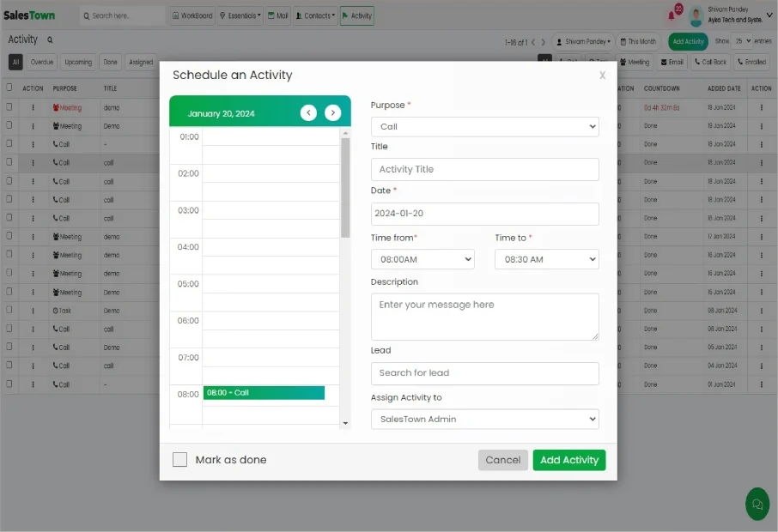
Task: Tick the Mark as done checkbox
Action: [x=179, y=460]
